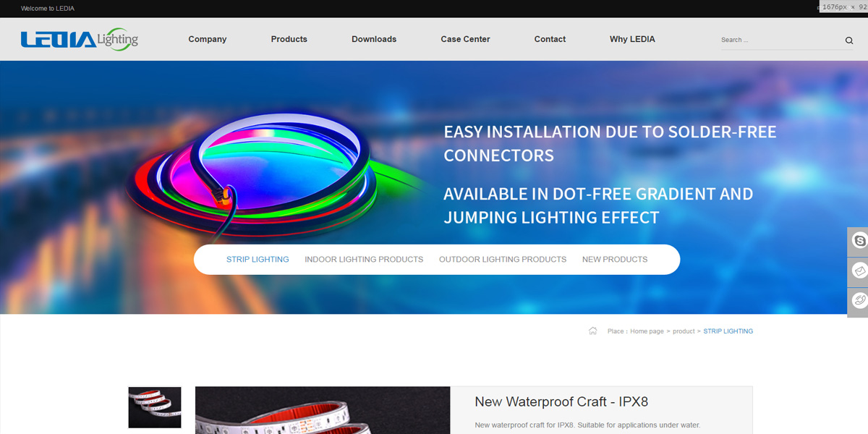
Task: Open the Downloads menu
Action: pyautogui.click(x=374, y=39)
